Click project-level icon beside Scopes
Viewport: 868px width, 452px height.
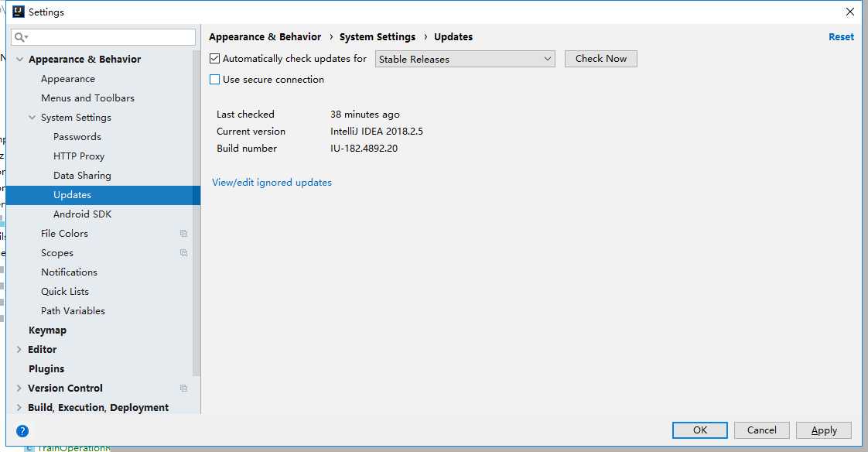(x=184, y=253)
